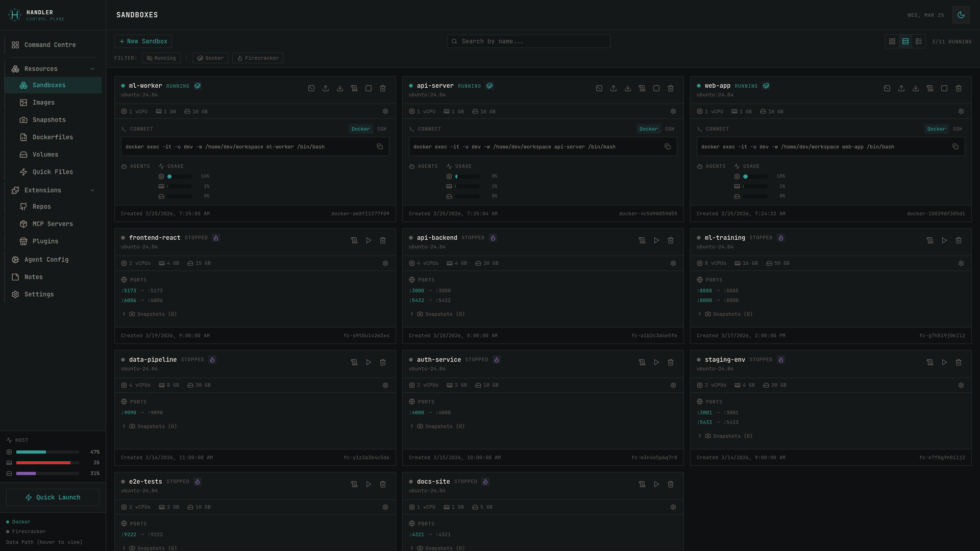Copy the ml-worker docker exec command
The width and height of the screenshot is (980, 551).
coord(380,146)
